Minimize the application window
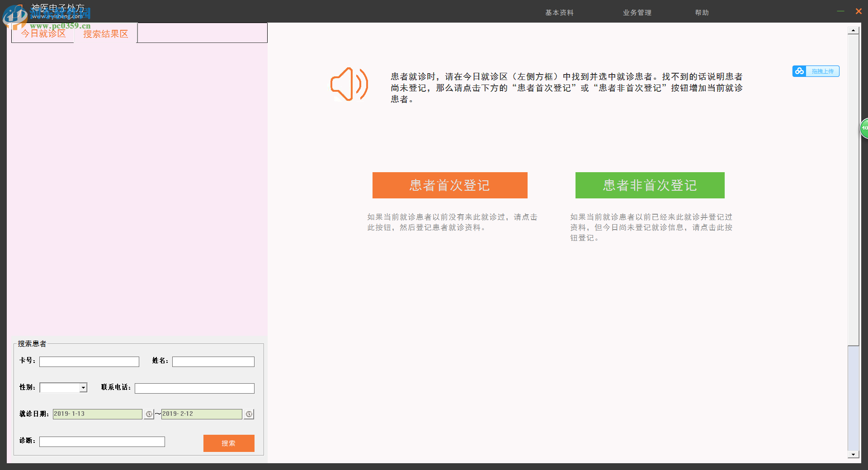Image resolution: width=868 pixels, height=470 pixels. click(x=840, y=11)
